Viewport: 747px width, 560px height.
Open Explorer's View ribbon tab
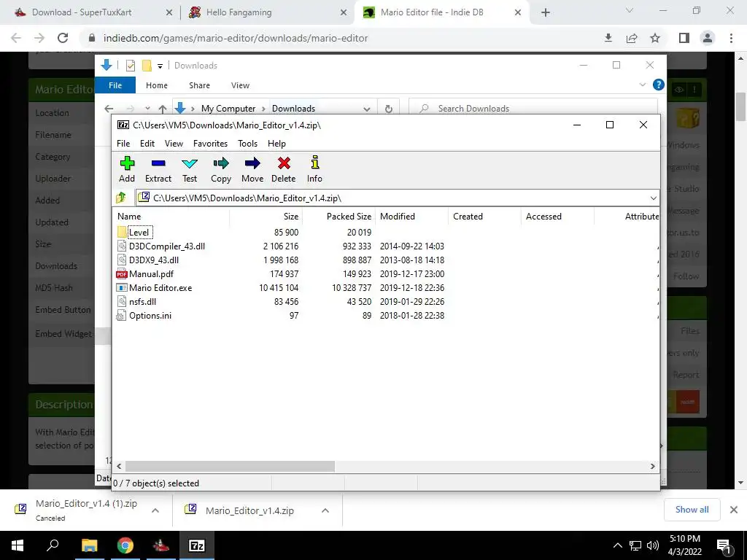point(240,85)
